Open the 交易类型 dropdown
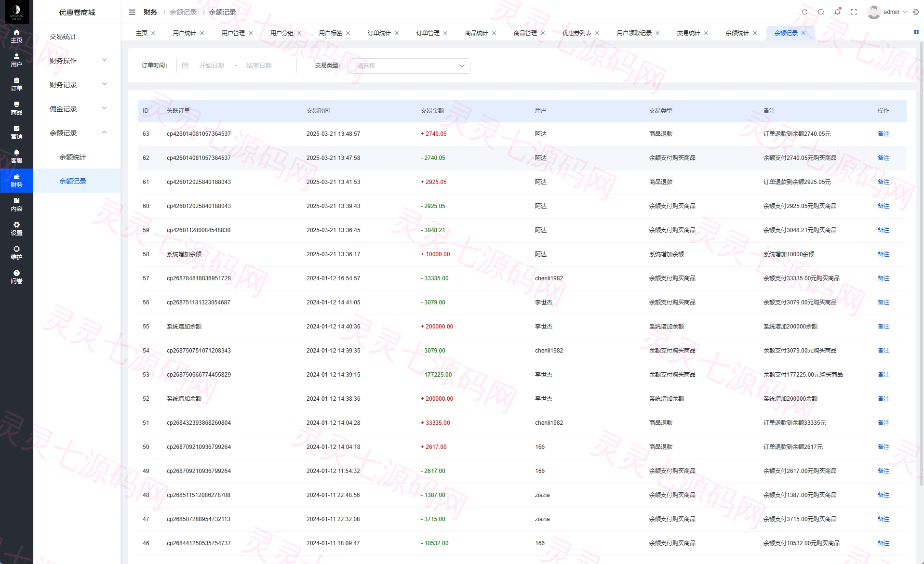 pyautogui.click(x=410, y=66)
